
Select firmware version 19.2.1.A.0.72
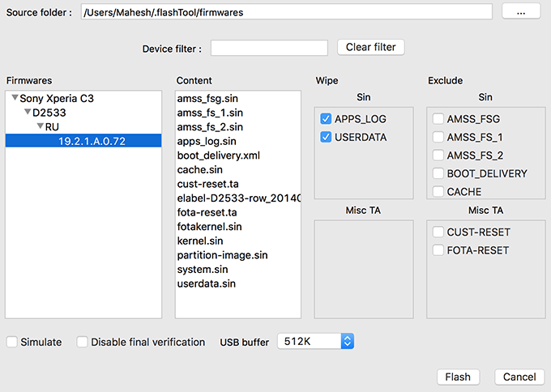[x=91, y=141]
